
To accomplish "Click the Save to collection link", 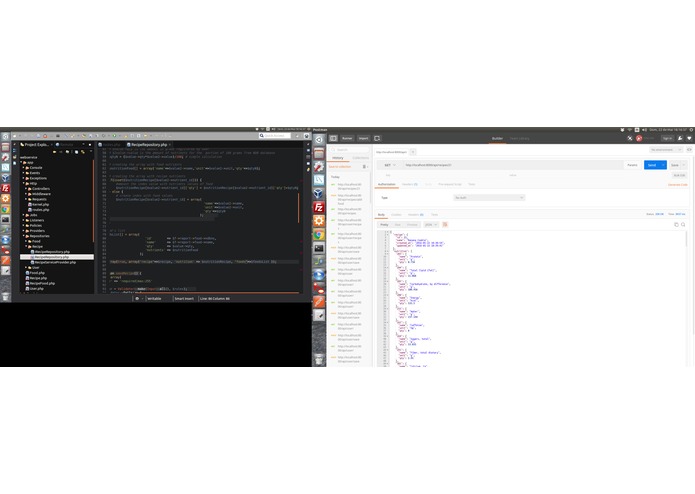I will point(340,167).
